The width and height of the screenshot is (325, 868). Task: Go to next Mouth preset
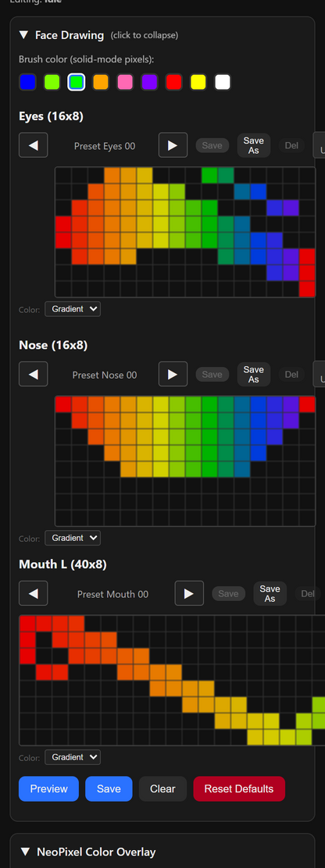189,593
